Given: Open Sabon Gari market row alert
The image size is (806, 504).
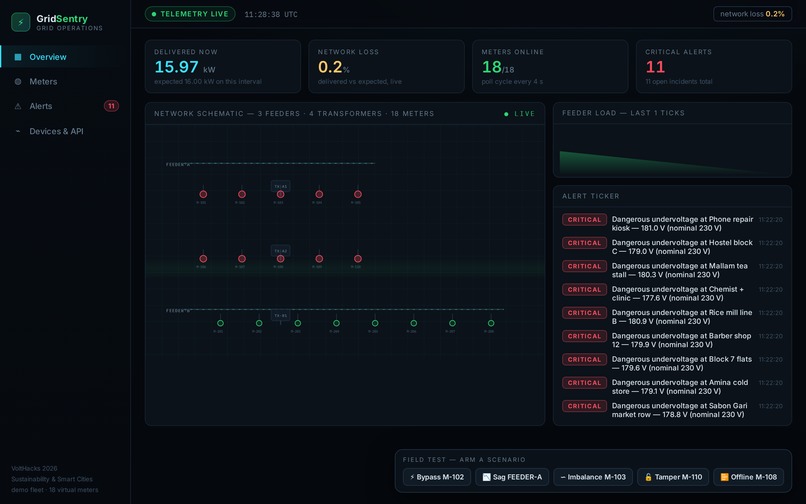Looking at the screenshot, I should point(672,410).
